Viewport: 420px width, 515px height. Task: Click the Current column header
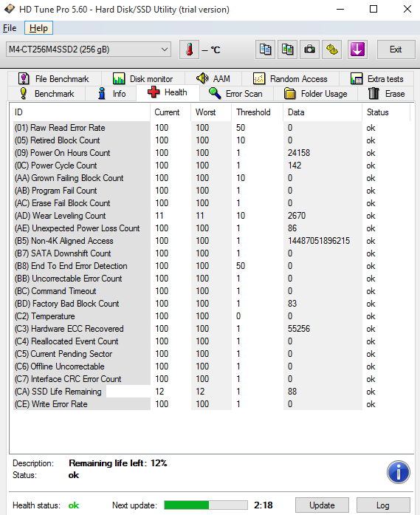(x=171, y=112)
